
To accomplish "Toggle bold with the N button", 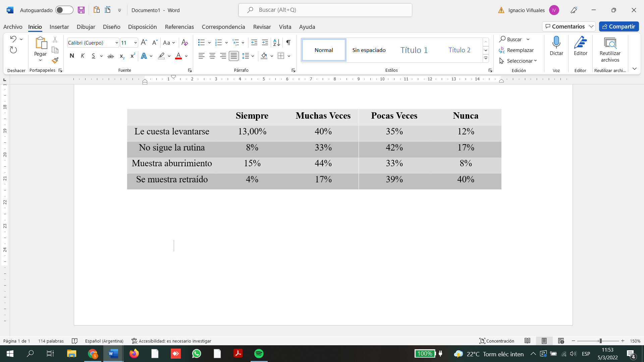I will click(x=72, y=56).
